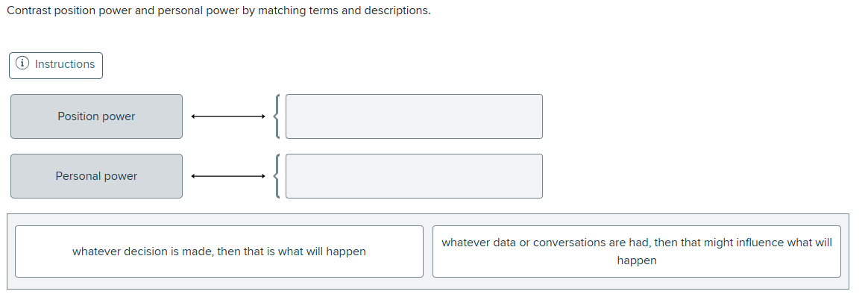Click the right arrowhead pointing to Position power's slot
Screen dimensions: 868x300
click(262, 116)
